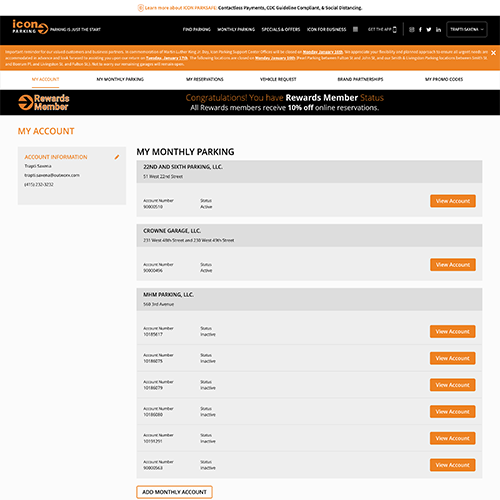The image size is (500, 500).
Task: Click the 51 West 22nd Street address
Action: [x=163, y=176]
